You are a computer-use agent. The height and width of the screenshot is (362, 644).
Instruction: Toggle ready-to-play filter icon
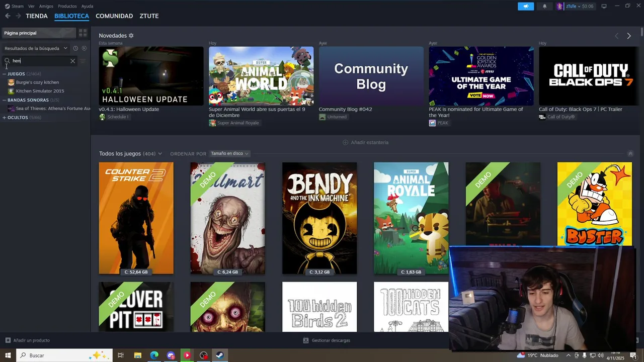click(x=84, y=48)
